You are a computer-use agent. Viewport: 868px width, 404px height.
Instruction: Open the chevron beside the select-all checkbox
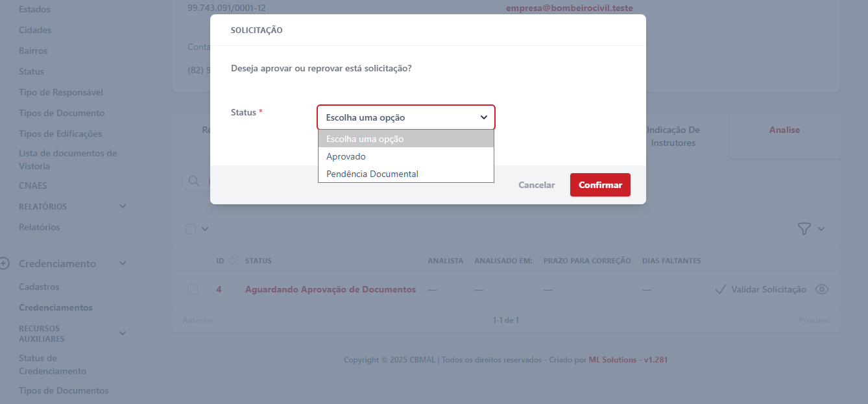[206, 228]
